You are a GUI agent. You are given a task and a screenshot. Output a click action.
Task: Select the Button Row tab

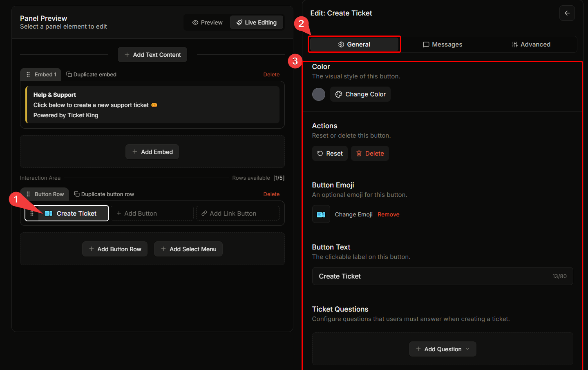coord(45,194)
